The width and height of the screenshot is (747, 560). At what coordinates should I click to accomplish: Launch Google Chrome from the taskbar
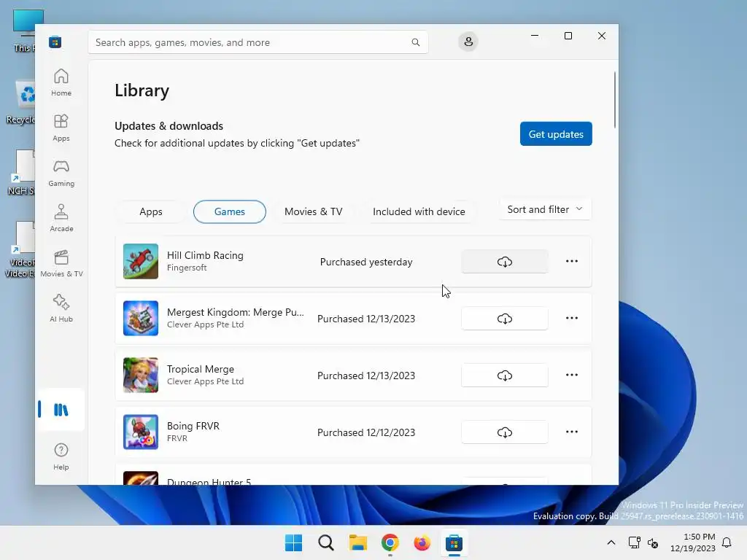(390, 542)
